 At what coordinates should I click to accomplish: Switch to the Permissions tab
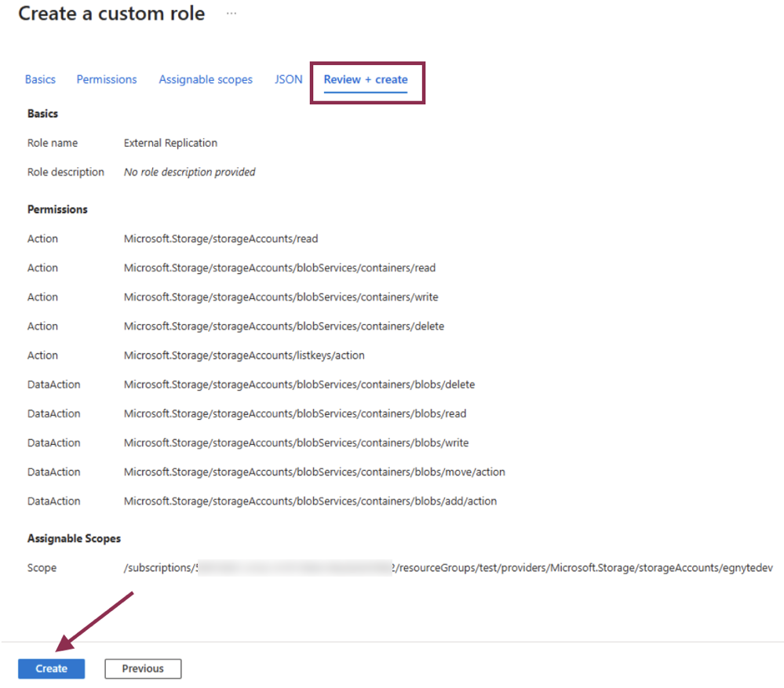106,79
